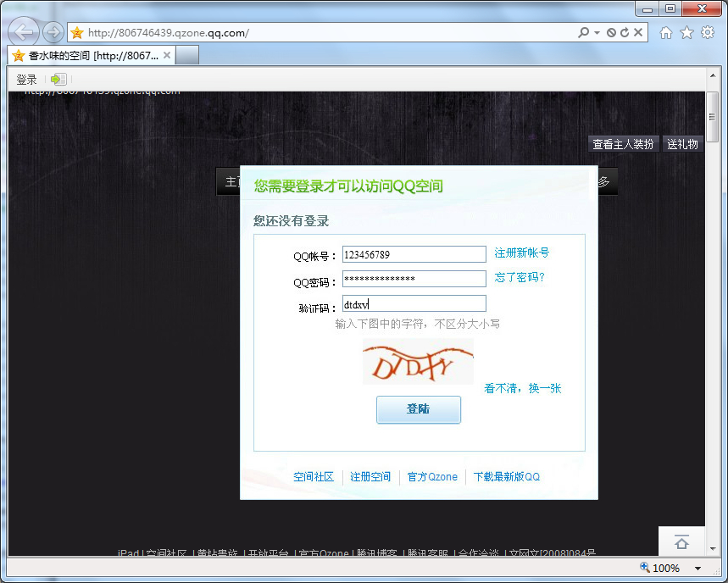Click the 登陆 login button

419,409
